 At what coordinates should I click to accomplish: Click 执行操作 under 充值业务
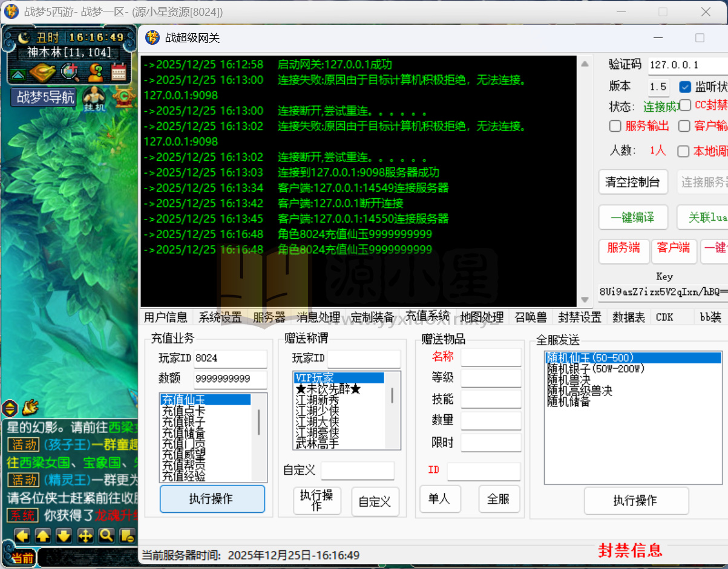(x=212, y=499)
